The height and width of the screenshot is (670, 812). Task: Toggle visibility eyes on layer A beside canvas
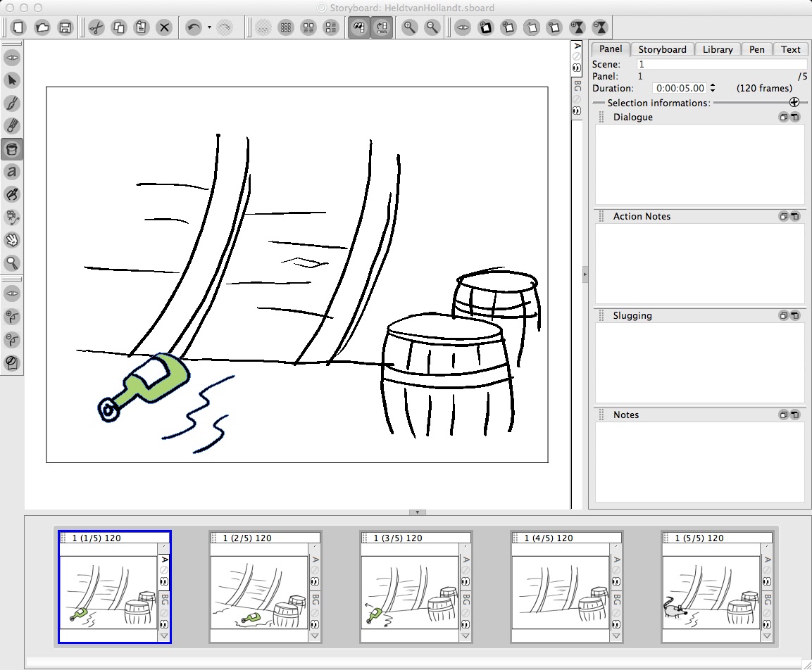pyautogui.click(x=577, y=68)
